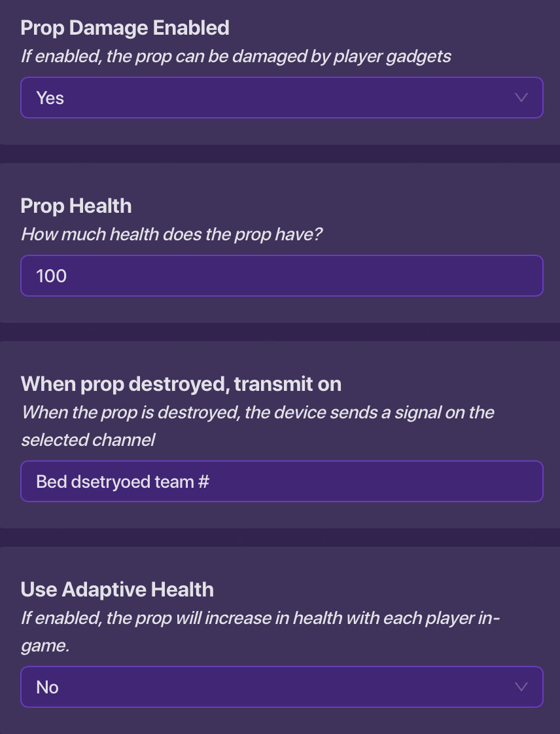Image resolution: width=560 pixels, height=734 pixels.
Task: Click the 'When prop destroyed, transmit on' heading
Action: 181,384
